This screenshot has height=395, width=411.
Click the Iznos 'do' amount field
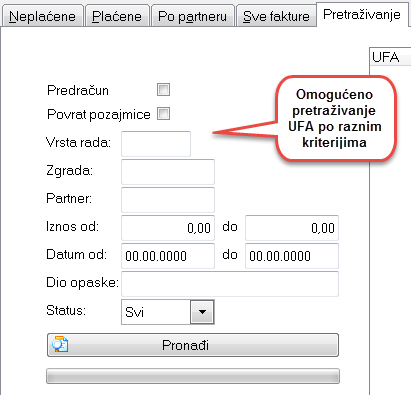[x=292, y=228]
